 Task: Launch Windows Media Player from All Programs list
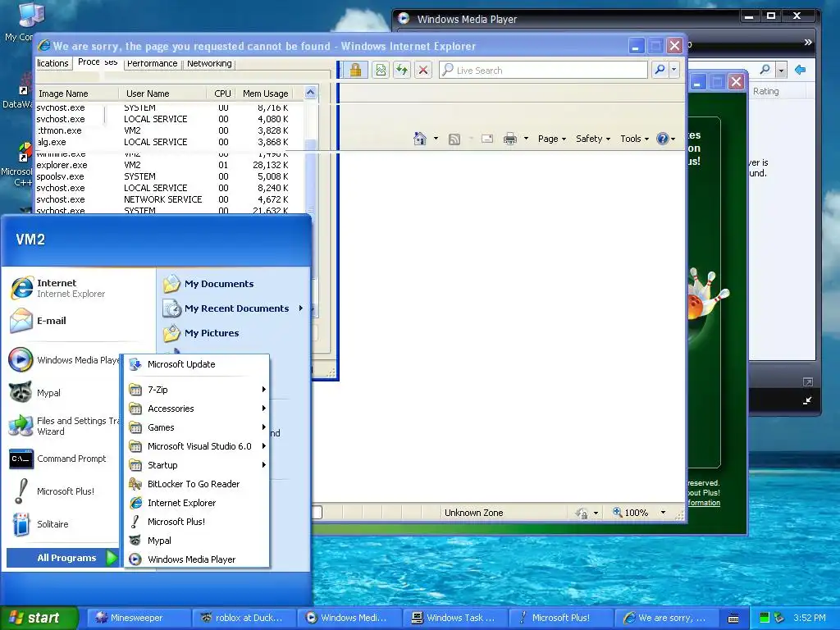coord(196,559)
